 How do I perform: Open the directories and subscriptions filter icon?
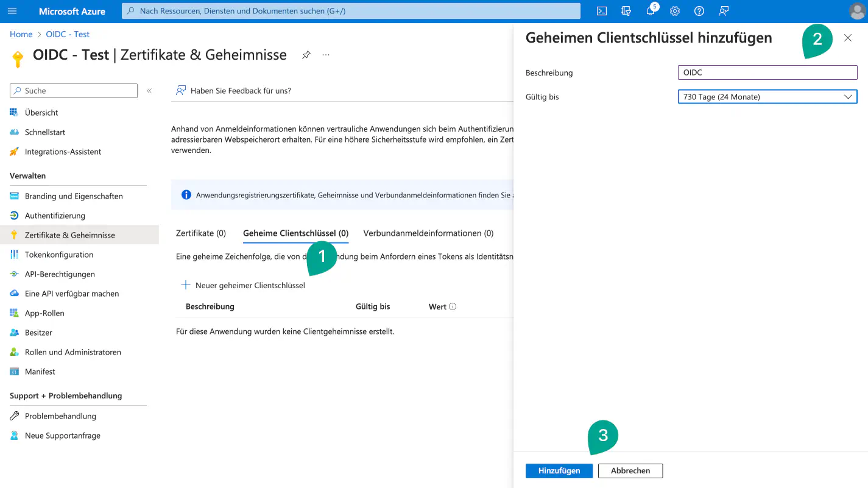pyautogui.click(x=626, y=11)
